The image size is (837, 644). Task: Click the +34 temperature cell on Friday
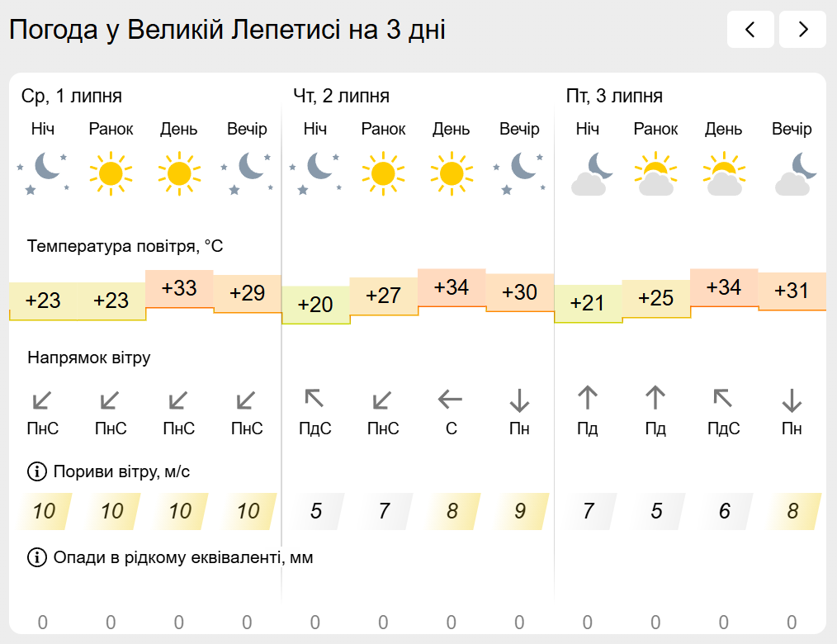click(x=724, y=288)
